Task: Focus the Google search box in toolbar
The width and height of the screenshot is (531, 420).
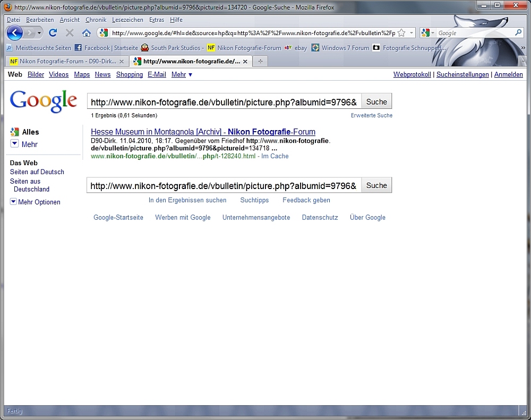Action: click(475, 33)
